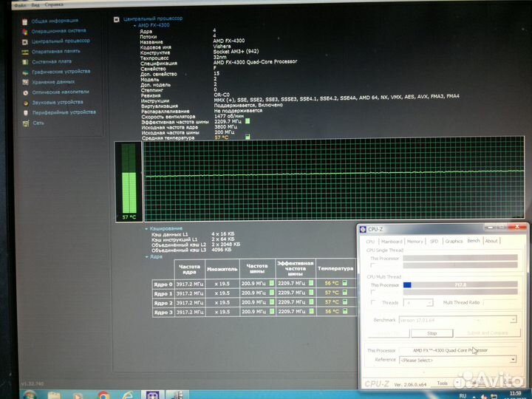Click the RU language indicator in tray
This screenshot has width=532, height=399.
click(463, 396)
